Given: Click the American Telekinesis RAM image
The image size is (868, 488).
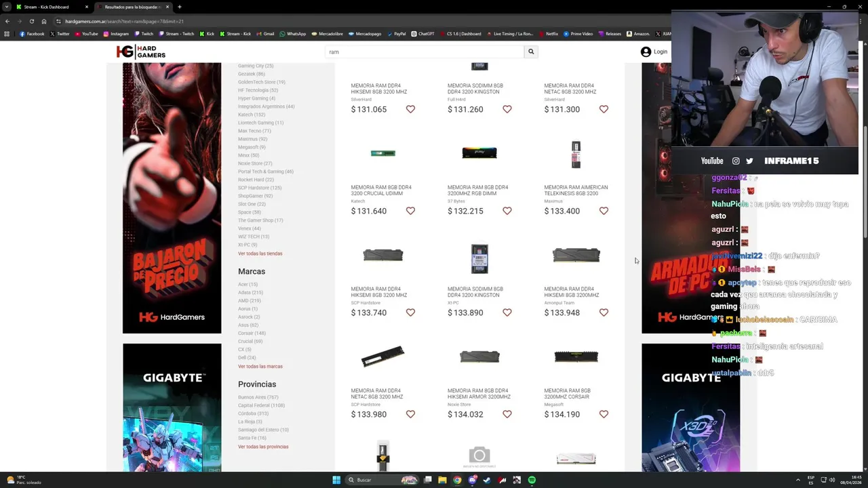Looking at the screenshot, I should click(x=576, y=155).
